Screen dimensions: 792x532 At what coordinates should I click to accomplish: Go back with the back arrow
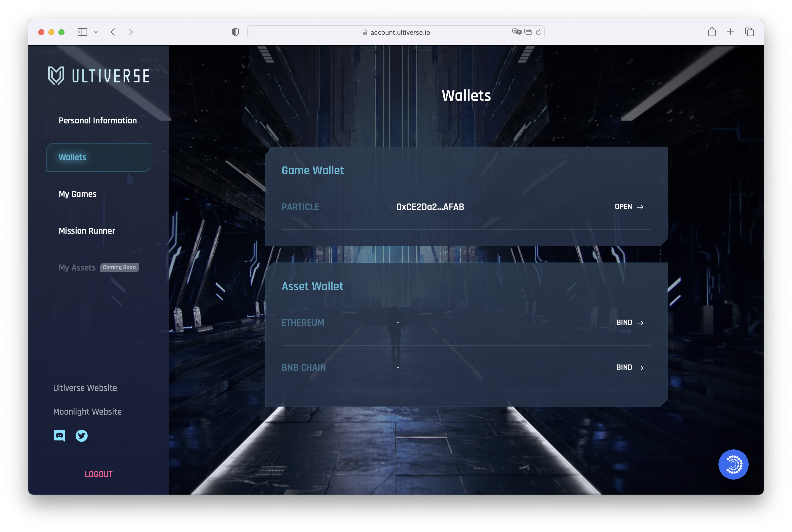[113, 32]
